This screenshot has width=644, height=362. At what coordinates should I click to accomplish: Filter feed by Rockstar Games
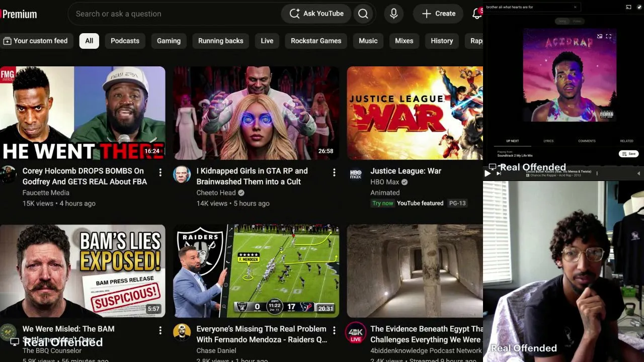click(x=316, y=41)
